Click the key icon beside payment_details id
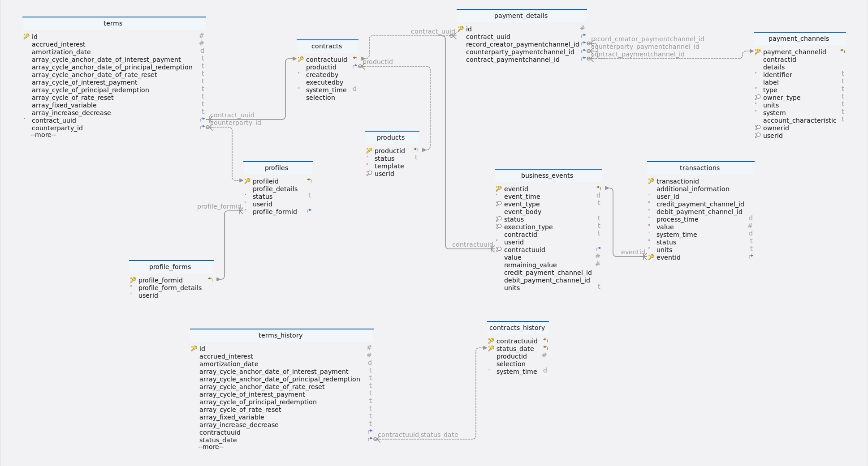Screen dimensions: 868x466 click(x=461, y=29)
